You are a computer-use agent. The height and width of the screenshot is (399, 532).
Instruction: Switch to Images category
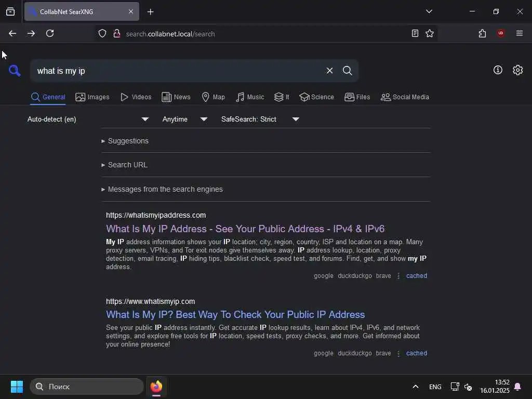(92, 97)
